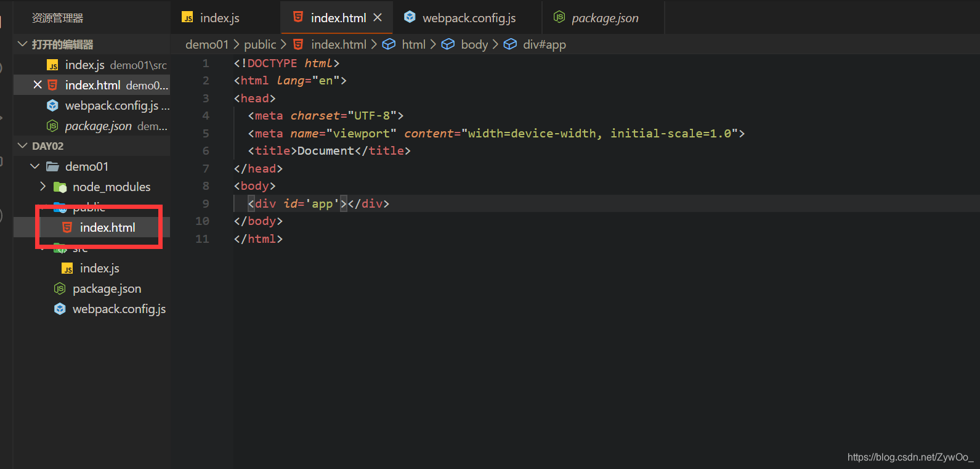
Task: Open webpack.config.js in the file tree
Action: coord(92,309)
